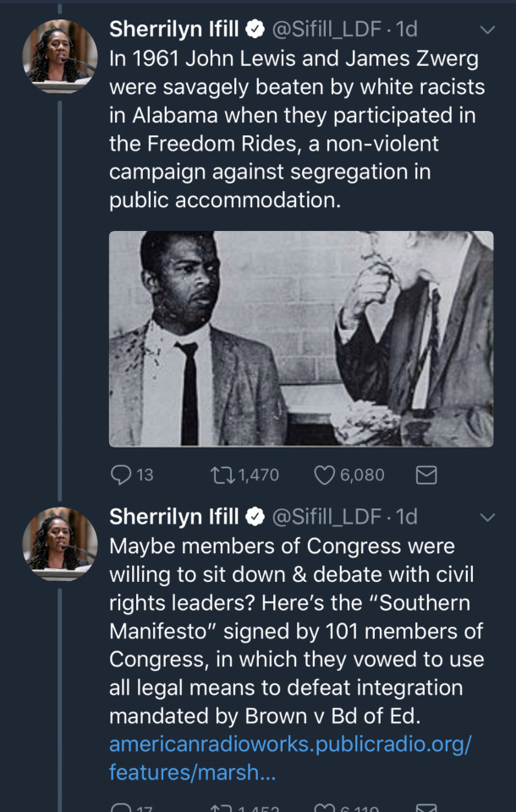Open Sherrilyn Ifill's avatar on the first tweet
Screen dimensions: 516x812
pyautogui.click(x=59, y=52)
